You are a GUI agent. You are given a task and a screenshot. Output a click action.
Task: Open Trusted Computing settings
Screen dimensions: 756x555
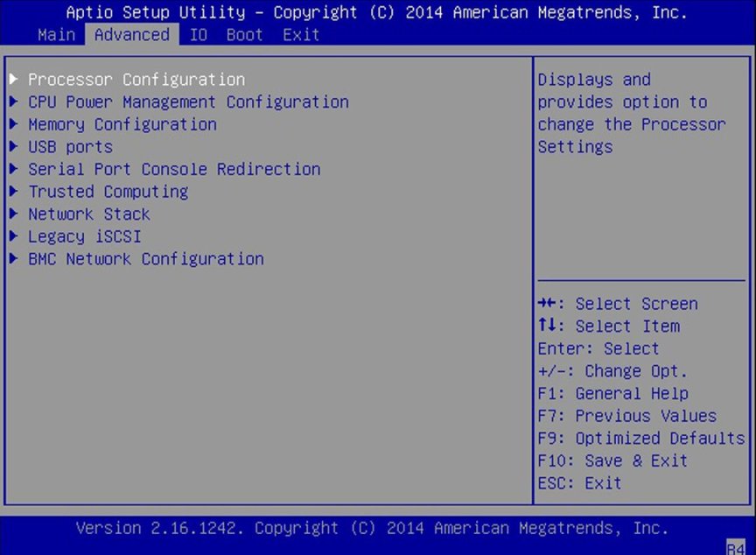pos(108,192)
